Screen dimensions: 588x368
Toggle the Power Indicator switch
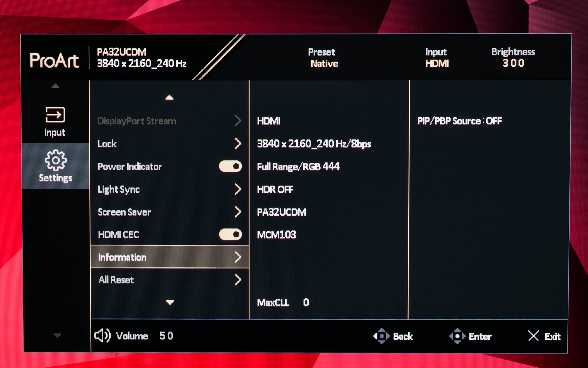point(230,166)
